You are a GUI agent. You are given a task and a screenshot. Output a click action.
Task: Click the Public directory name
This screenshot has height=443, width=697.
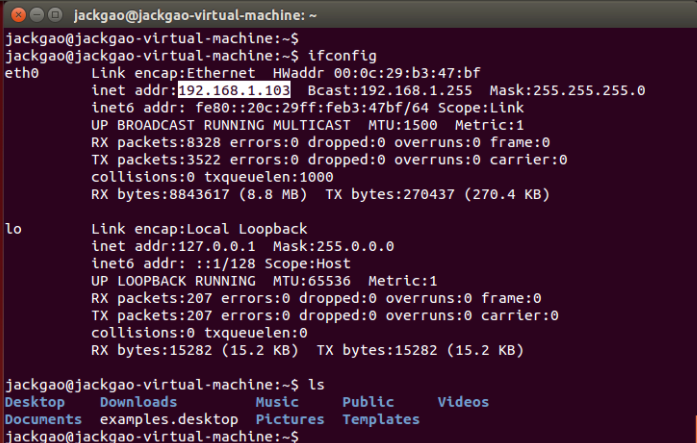click(x=368, y=402)
